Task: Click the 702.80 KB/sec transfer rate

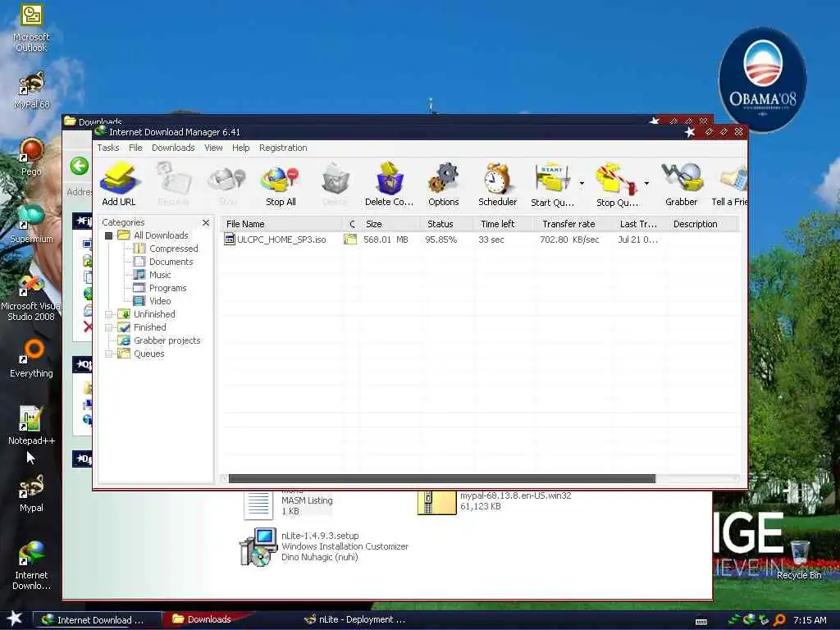Action: [x=569, y=240]
